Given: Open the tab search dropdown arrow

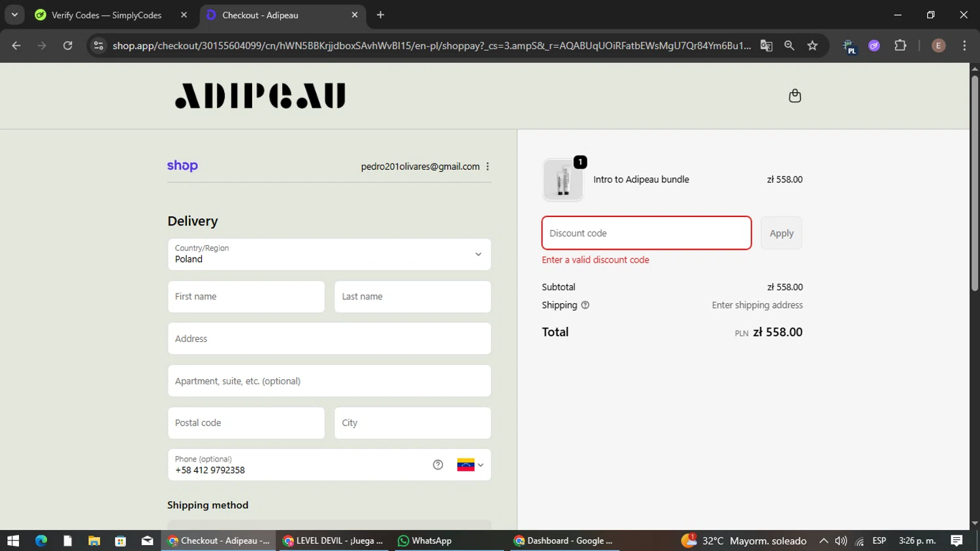Looking at the screenshot, I should pos(14,15).
